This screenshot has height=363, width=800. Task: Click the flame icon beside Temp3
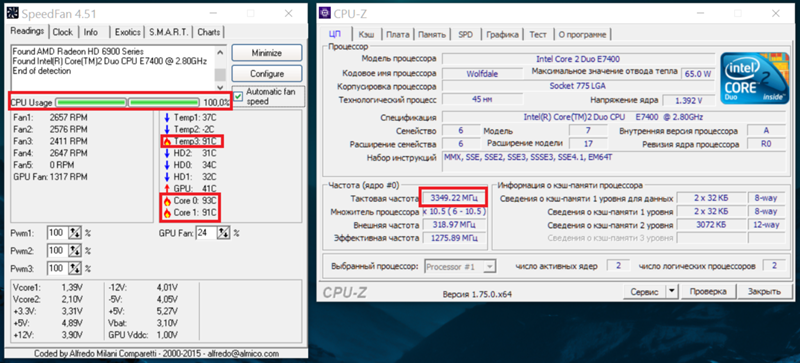click(167, 141)
